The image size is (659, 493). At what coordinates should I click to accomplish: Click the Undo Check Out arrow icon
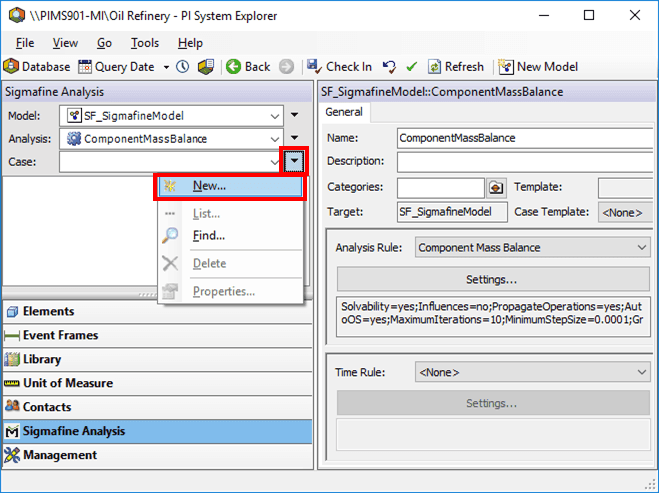tap(389, 67)
